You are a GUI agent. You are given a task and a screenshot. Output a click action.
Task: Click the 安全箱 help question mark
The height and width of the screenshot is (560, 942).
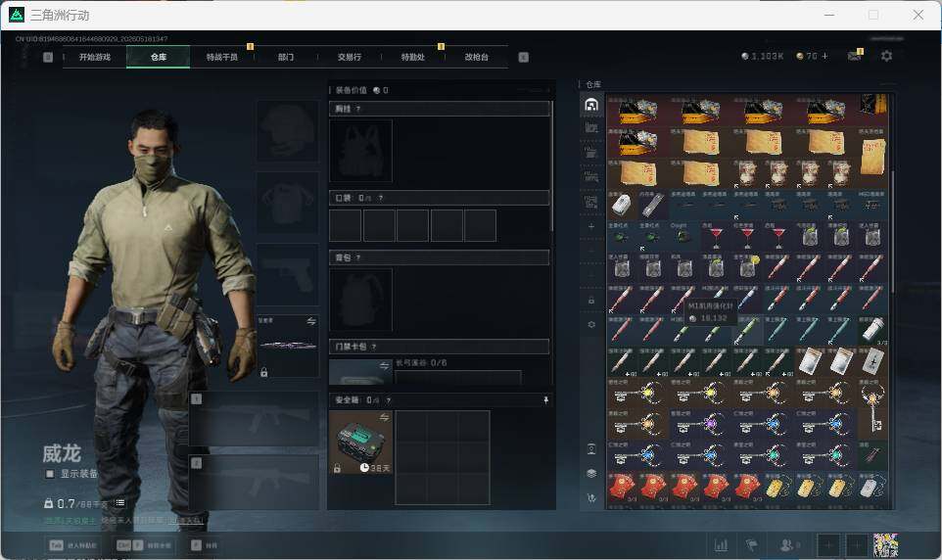[x=388, y=400]
